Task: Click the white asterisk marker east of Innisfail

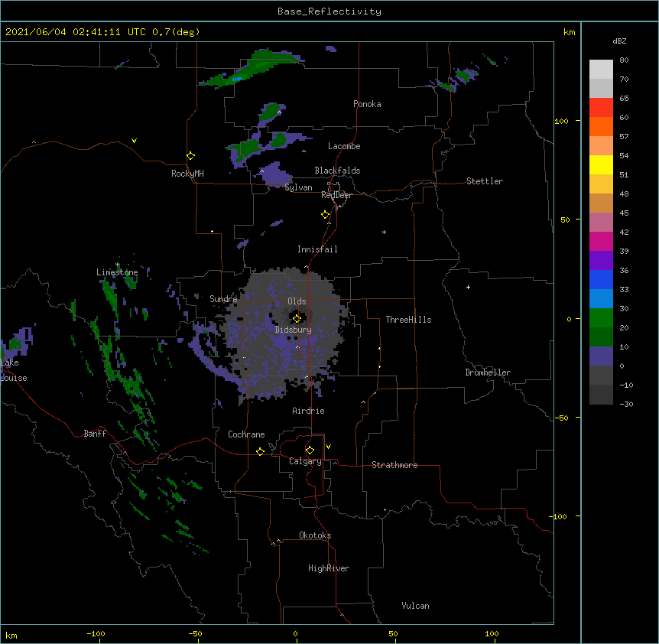Action: point(384,232)
